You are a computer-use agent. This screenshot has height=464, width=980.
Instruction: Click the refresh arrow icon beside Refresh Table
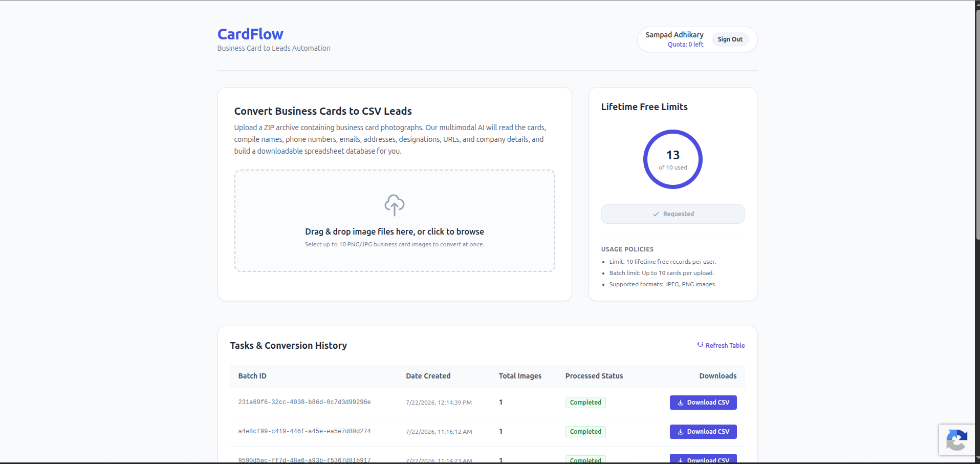pos(700,345)
